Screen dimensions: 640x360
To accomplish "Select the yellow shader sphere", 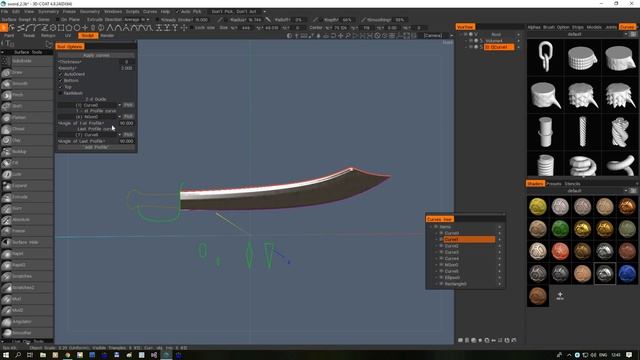I will tap(538, 206).
